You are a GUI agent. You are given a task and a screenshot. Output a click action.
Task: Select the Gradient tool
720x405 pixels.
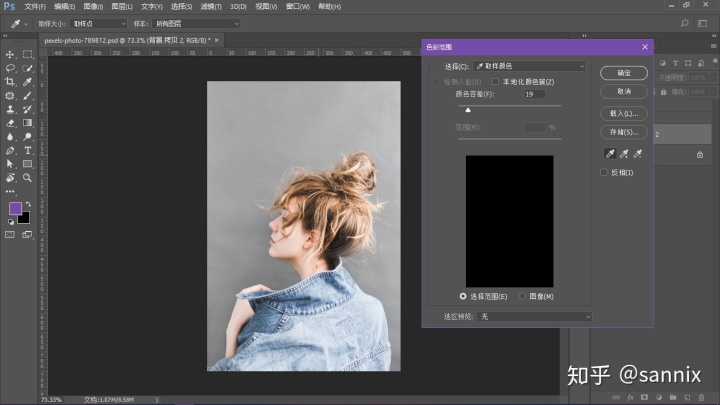coord(28,123)
